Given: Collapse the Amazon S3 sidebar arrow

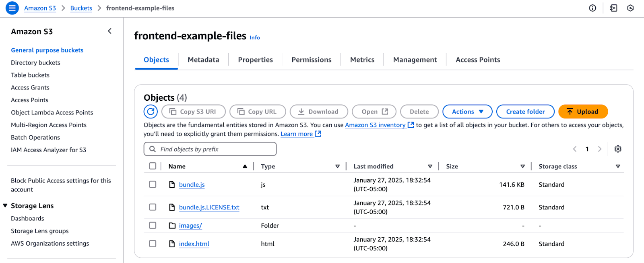Looking at the screenshot, I should pyautogui.click(x=109, y=31).
